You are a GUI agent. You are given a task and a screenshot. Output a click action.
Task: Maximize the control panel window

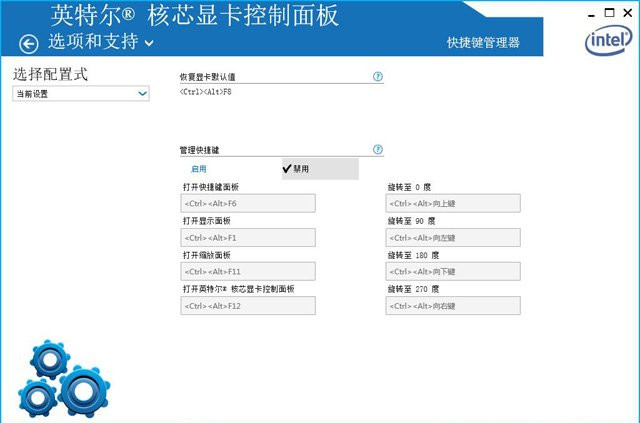[609, 13]
